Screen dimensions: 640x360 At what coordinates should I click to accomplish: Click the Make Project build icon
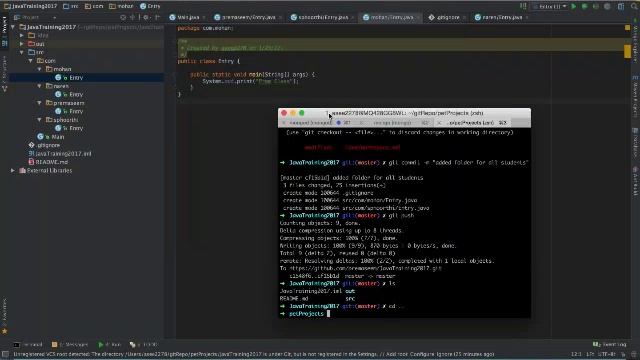click(x=523, y=6)
